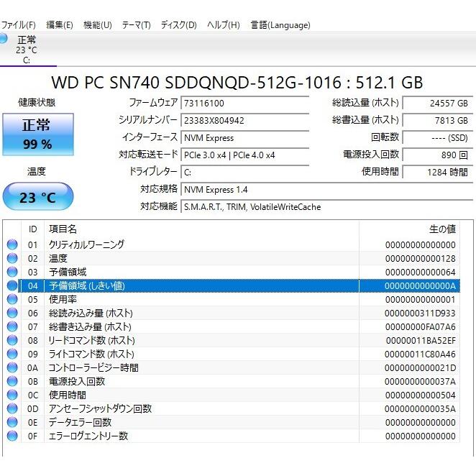Click the status icon for エラーログエントリー数 row
The image size is (476, 476).
point(12,436)
